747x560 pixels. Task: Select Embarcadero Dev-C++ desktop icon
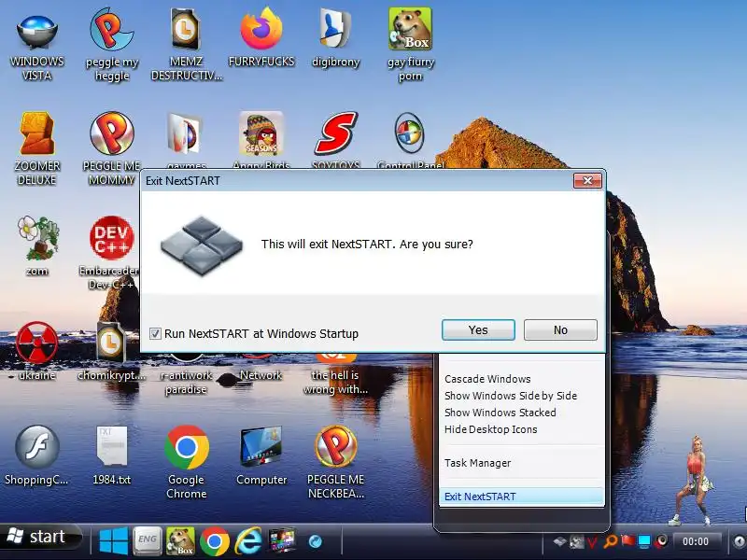point(111,252)
